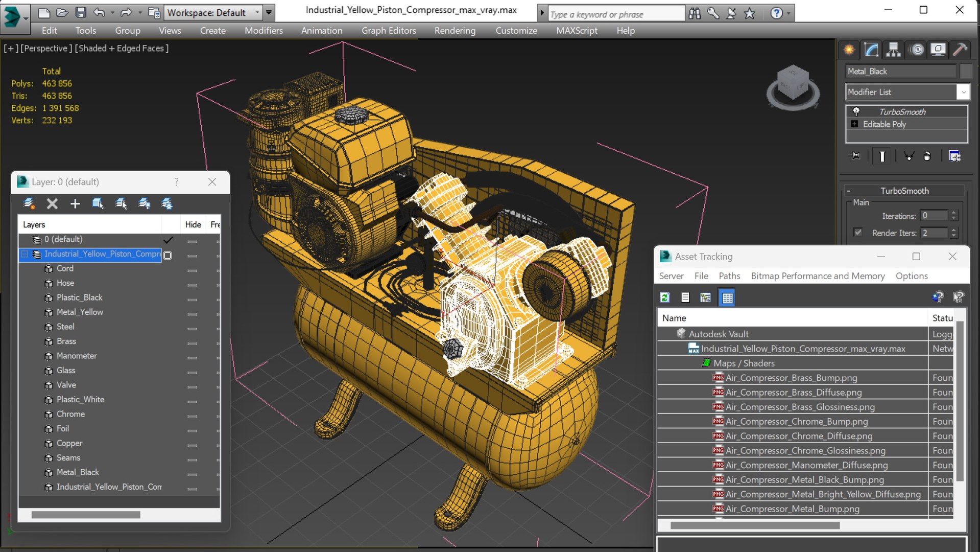Open the Modifiers menu
Screen dimensions: 980x552
[264, 31]
